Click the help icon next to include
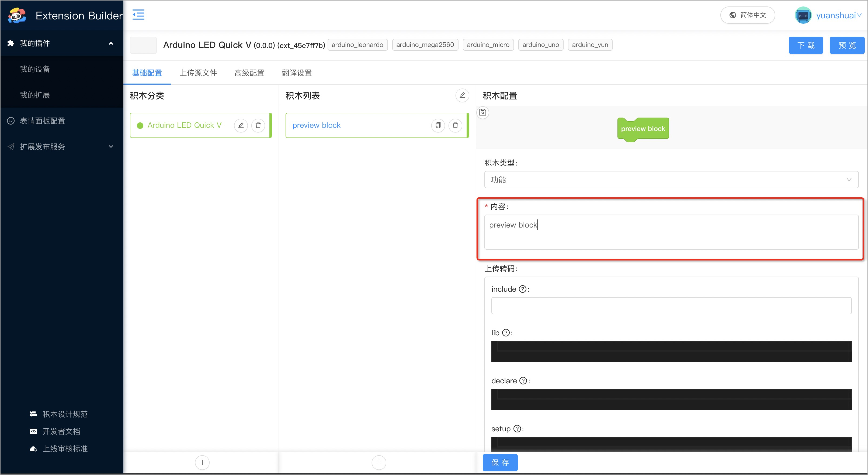The width and height of the screenshot is (868, 475). 522,289
